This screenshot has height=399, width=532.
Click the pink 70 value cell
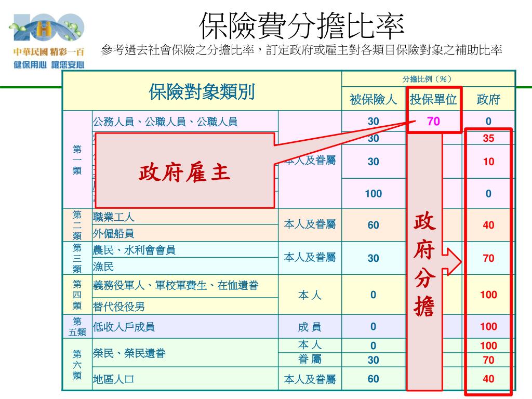click(x=433, y=121)
